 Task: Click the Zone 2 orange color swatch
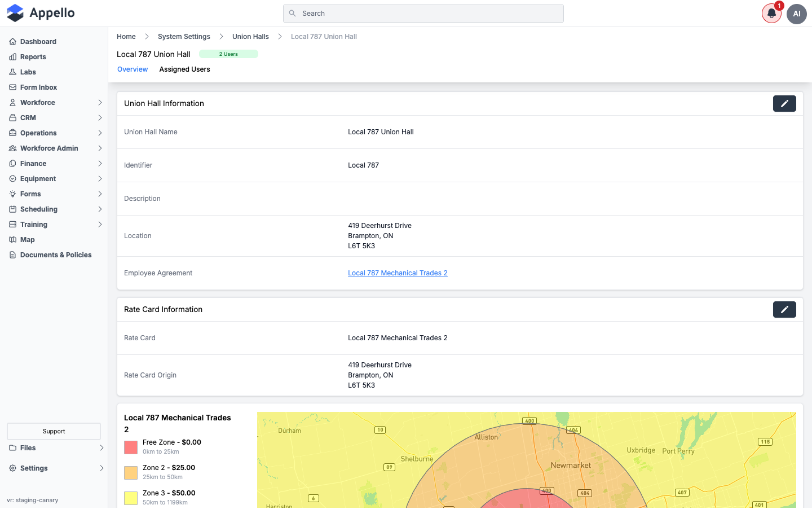pos(131,473)
